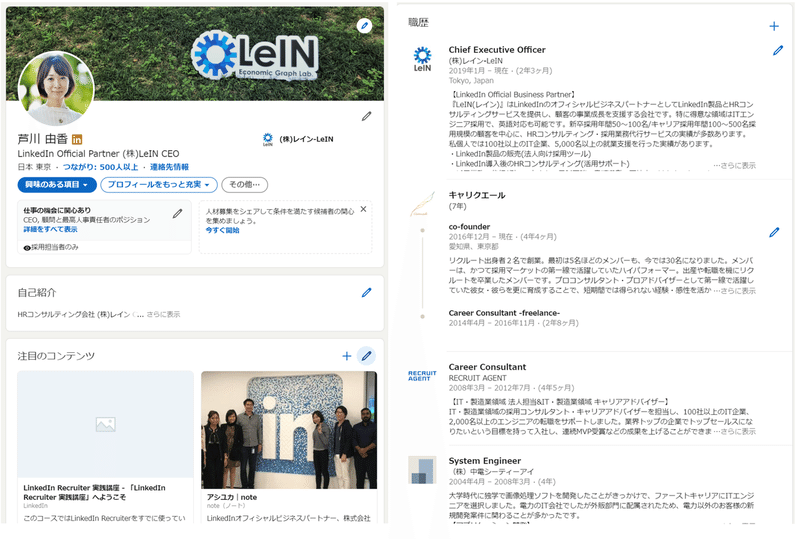Click the RECRUIT AGENT company logo
Viewport: 800px width, 539px height.
click(x=422, y=376)
